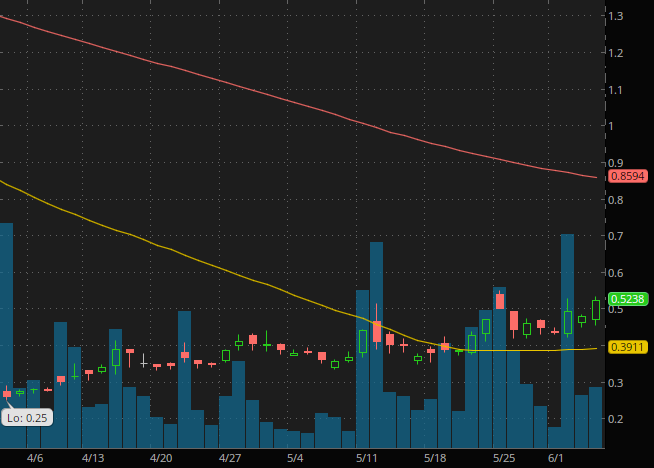
Task: Click the 1.2 price axis label
Action: point(616,53)
